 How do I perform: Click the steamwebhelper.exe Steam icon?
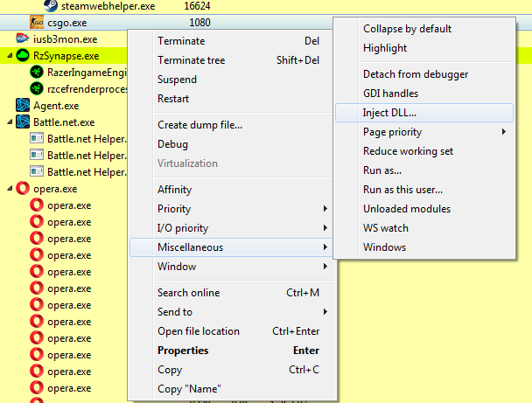click(51, 5)
